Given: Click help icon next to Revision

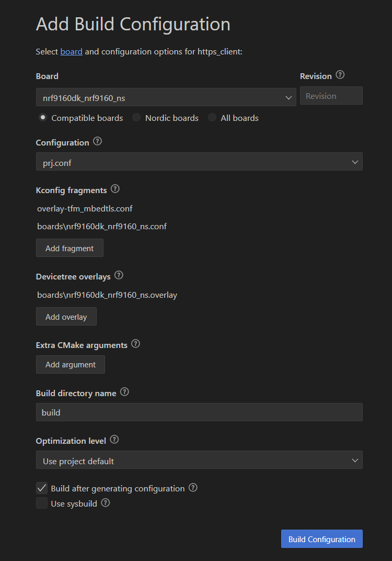Looking at the screenshot, I should coord(340,75).
